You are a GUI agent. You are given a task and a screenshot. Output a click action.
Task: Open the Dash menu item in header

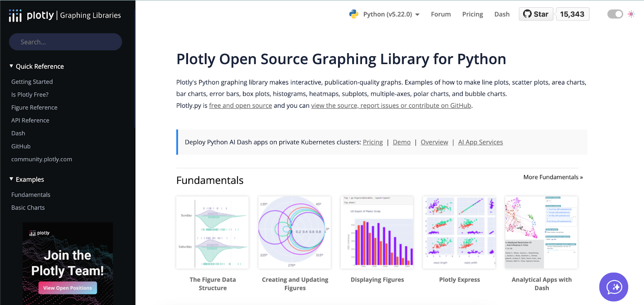(502, 14)
